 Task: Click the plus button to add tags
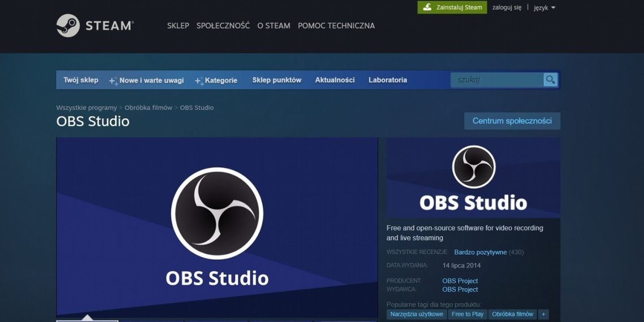pos(543,314)
